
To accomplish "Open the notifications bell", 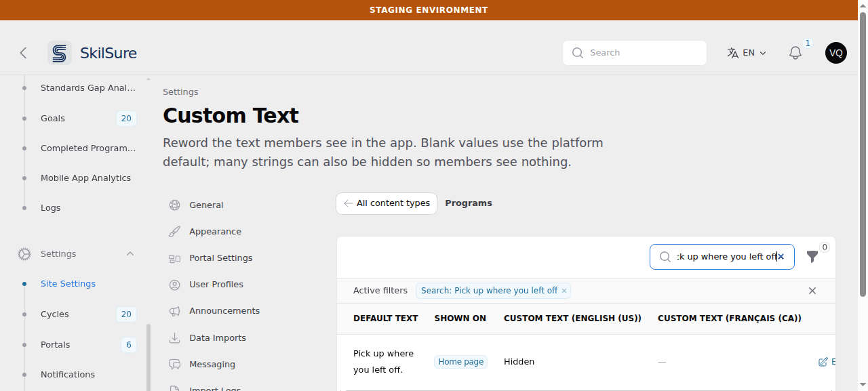I will pyautogui.click(x=795, y=53).
